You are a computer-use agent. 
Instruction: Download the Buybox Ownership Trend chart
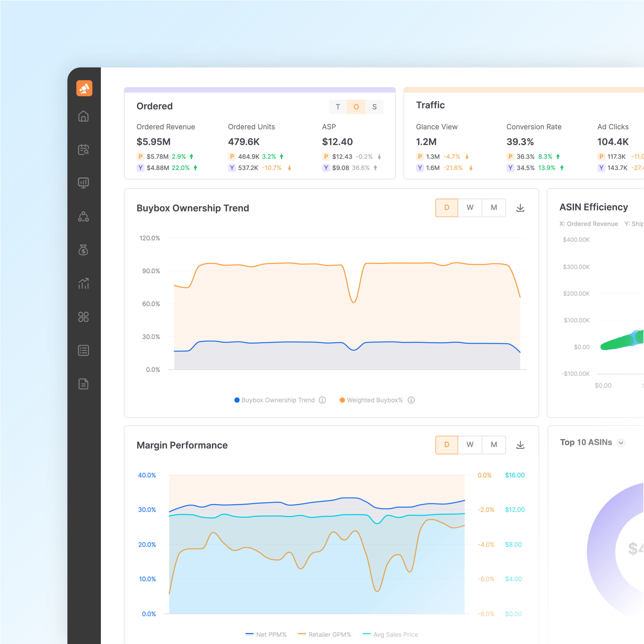click(x=520, y=208)
